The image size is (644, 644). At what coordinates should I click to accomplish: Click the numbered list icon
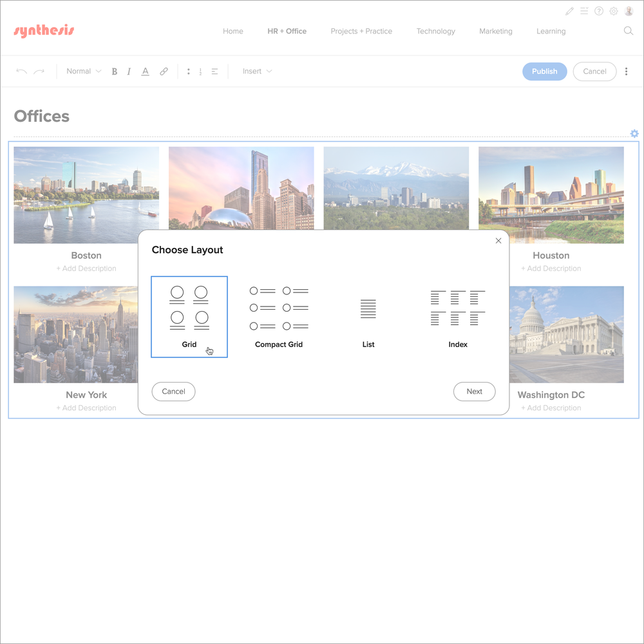click(200, 71)
